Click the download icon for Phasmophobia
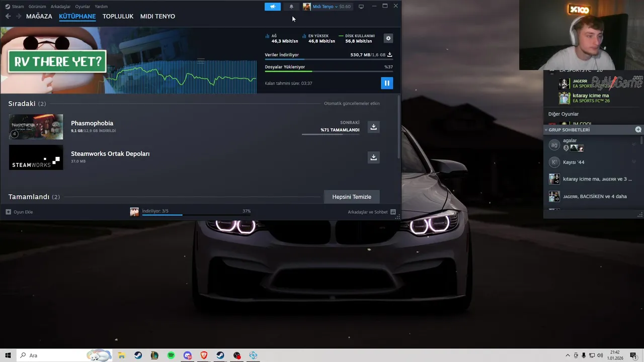 373,127
